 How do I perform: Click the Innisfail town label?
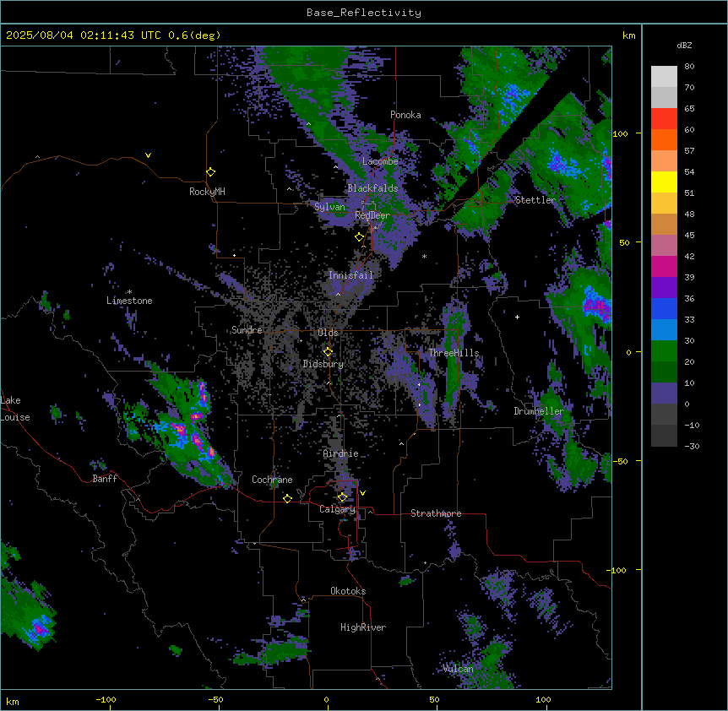(x=350, y=275)
